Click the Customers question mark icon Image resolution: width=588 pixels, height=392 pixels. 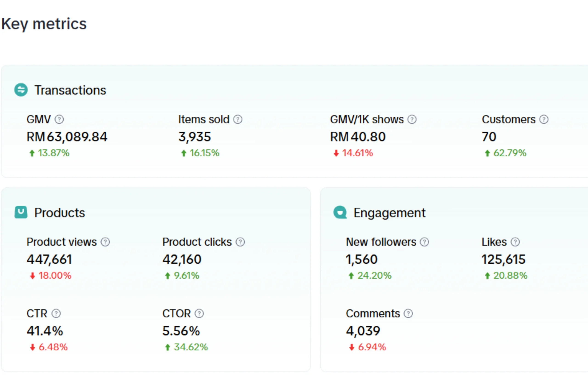pos(543,119)
